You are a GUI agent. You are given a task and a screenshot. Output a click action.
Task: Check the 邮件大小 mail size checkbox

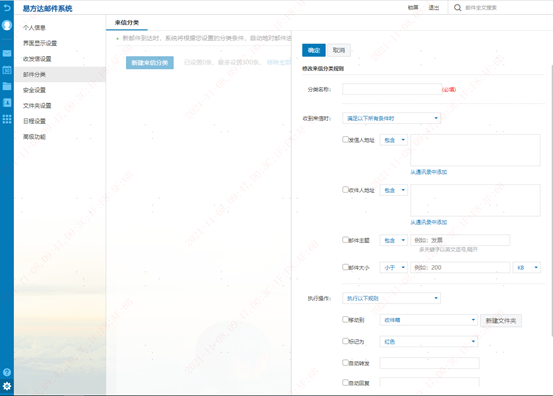[345, 267]
